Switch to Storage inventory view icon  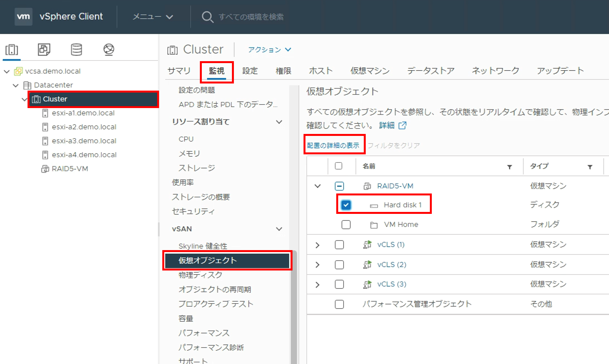click(x=76, y=50)
